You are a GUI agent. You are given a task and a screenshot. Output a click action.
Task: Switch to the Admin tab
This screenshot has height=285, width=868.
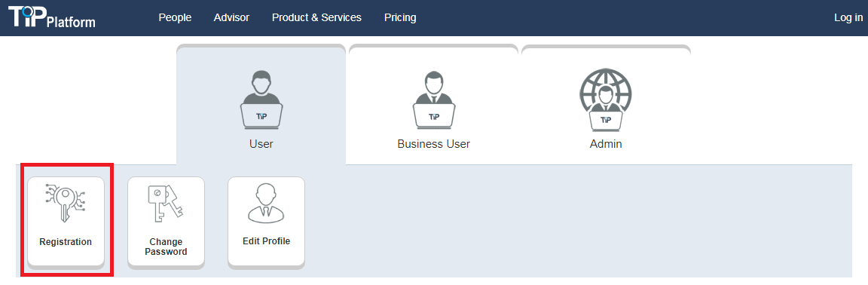tap(606, 144)
